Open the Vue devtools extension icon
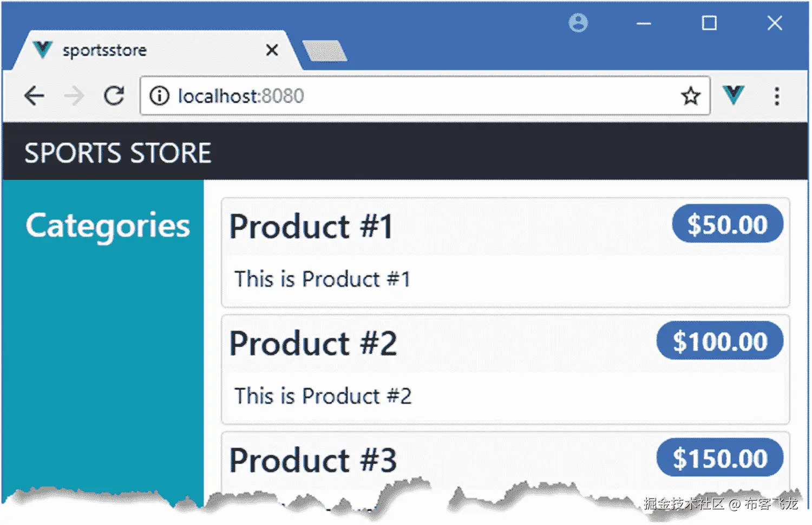Image resolution: width=812 pixels, height=525 pixels. point(734,95)
